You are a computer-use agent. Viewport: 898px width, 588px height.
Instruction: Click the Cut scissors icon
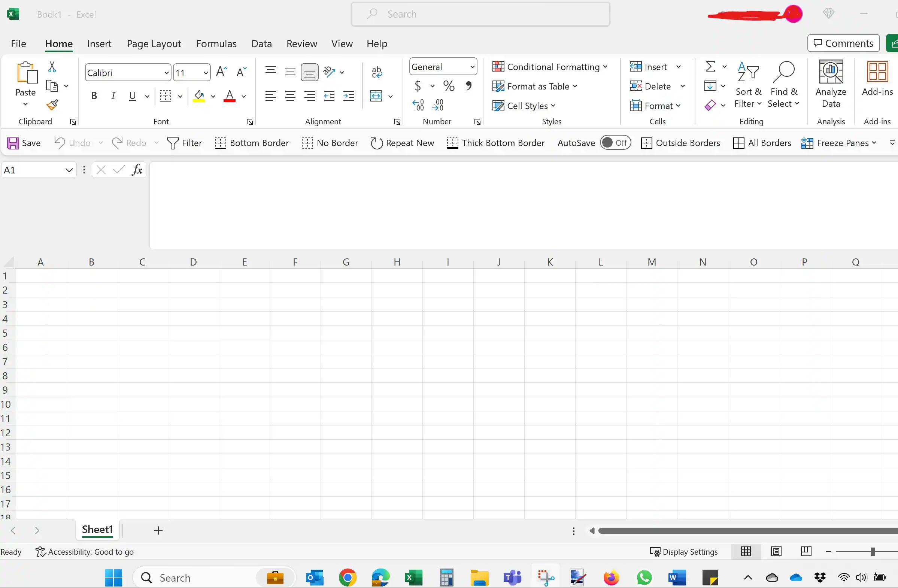point(52,67)
